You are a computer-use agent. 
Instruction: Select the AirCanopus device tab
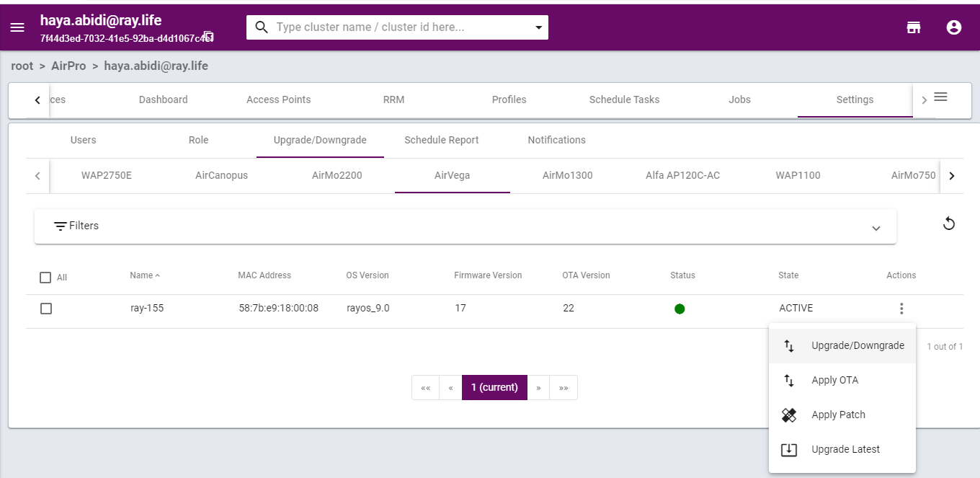point(222,175)
